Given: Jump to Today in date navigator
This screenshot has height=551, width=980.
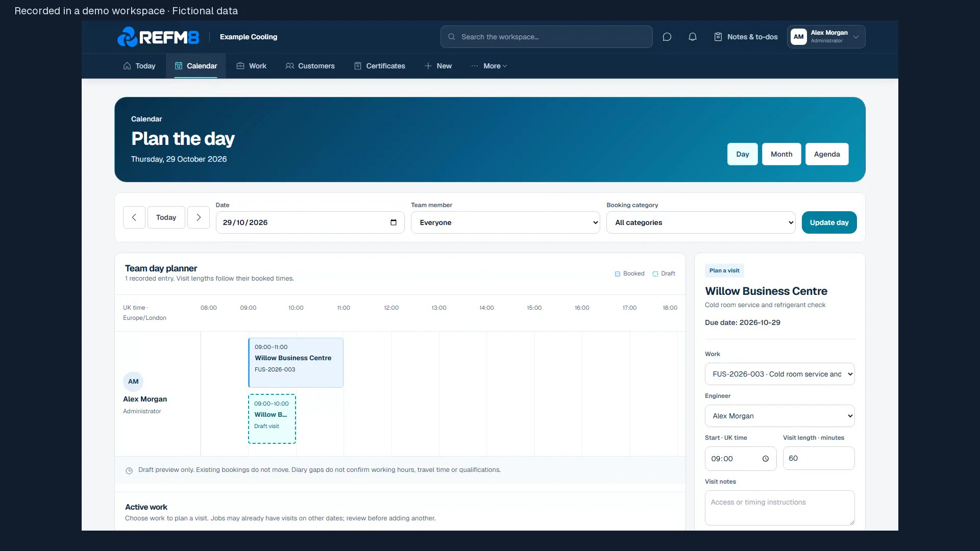Looking at the screenshot, I should (x=166, y=217).
